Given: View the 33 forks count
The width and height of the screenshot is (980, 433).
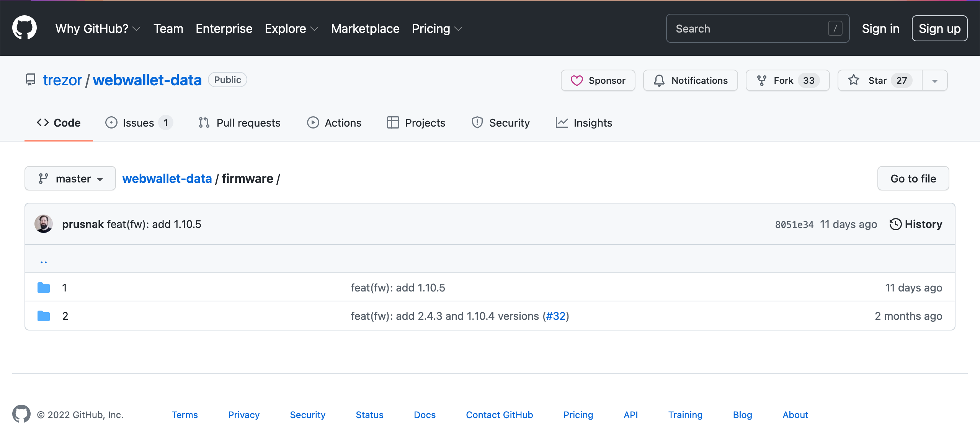Looking at the screenshot, I should tap(809, 80).
